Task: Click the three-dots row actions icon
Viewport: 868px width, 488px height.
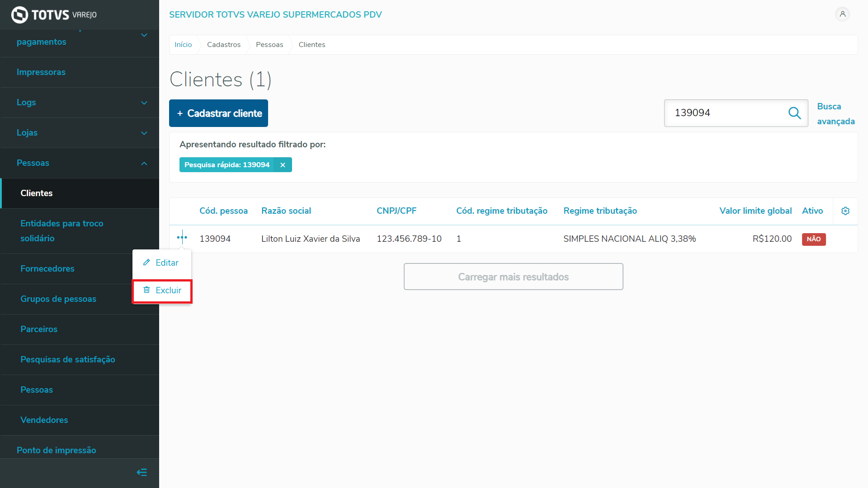Action: [x=182, y=237]
